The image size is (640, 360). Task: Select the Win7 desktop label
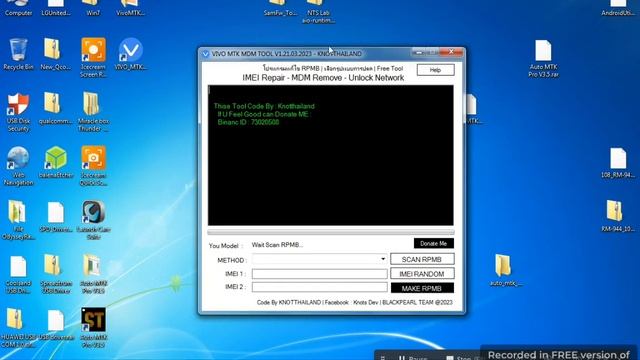click(93, 13)
